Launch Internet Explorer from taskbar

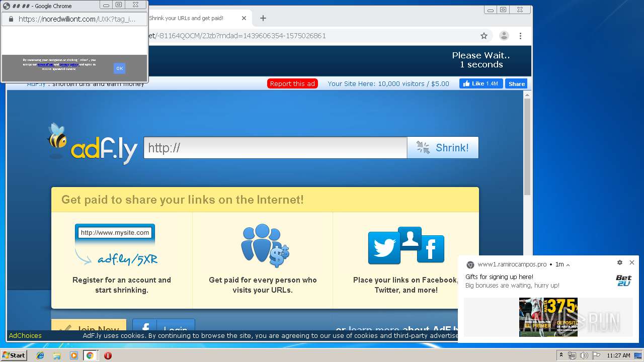tap(40, 355)
